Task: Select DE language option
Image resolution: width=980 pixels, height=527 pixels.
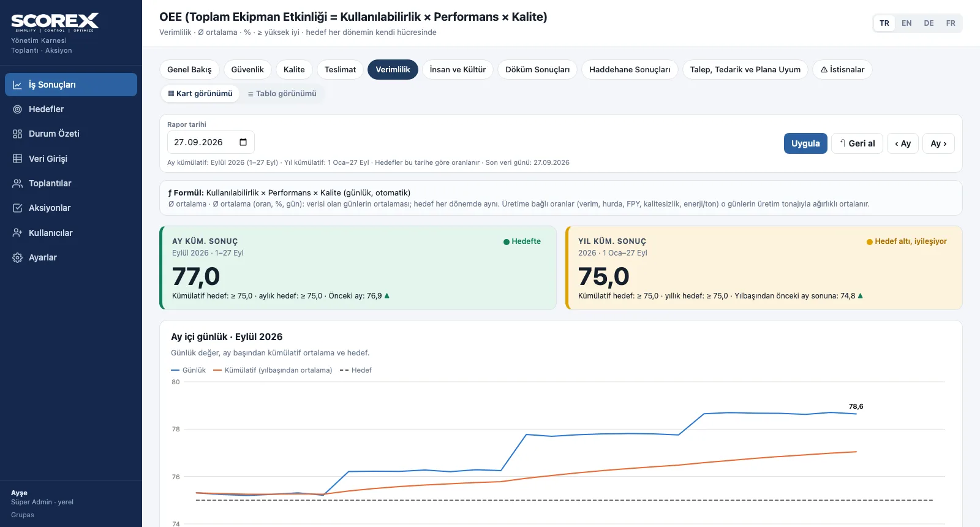Action: click(x=929, y=23)
